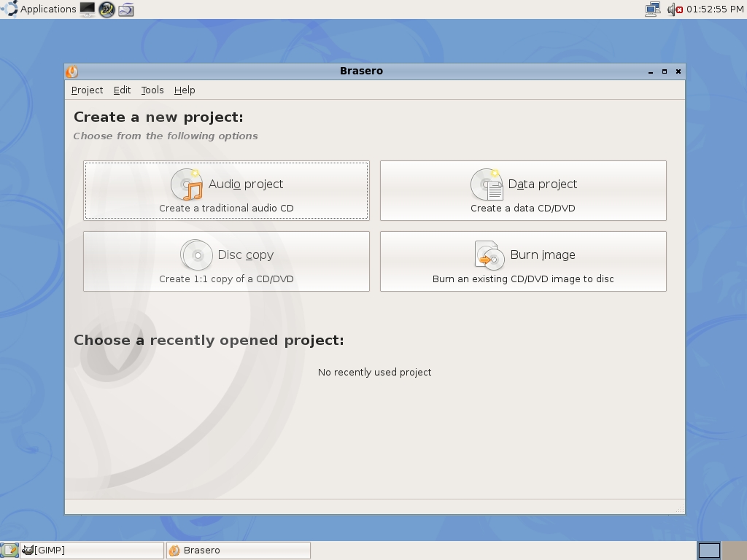Close the Brasero window
This screenshot has width=747, height=560.
pos(678,71)
